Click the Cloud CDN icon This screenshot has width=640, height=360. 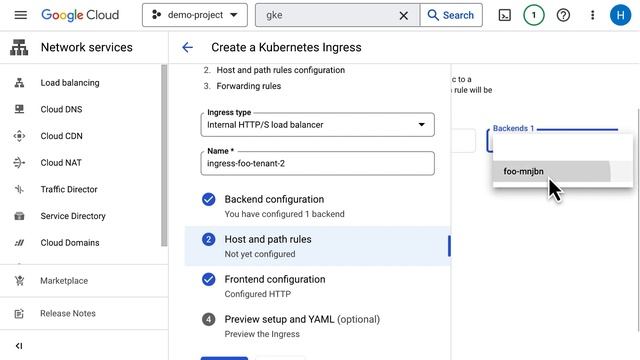click(x=19, y=136)
